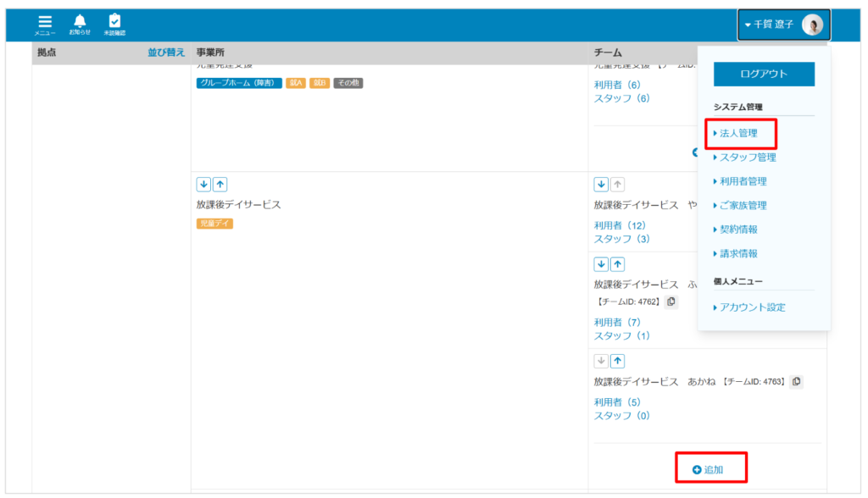Click the user avatar photo

pyautogui.click(x=811, y=25)
